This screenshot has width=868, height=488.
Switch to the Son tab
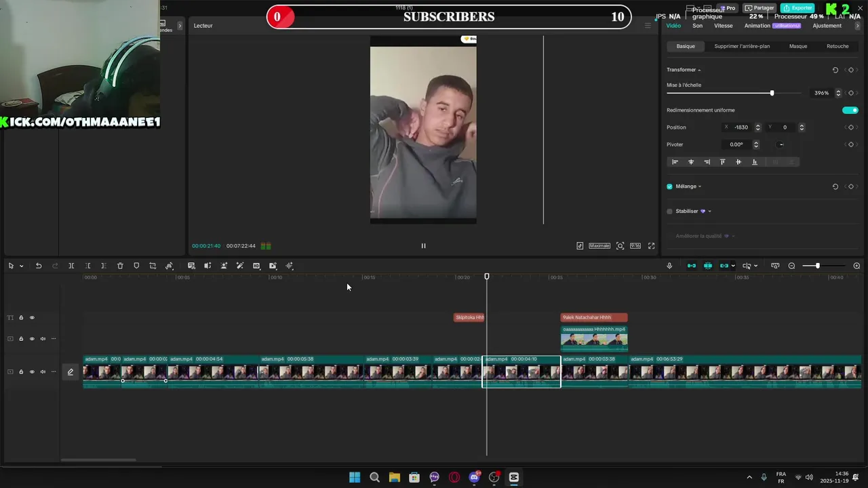coord(697,26)
